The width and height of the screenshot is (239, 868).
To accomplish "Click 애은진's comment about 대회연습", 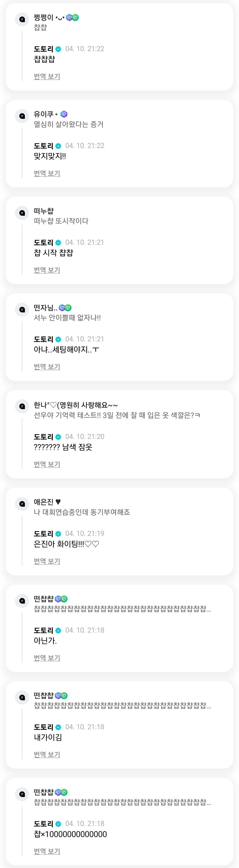I will point(82,512).
